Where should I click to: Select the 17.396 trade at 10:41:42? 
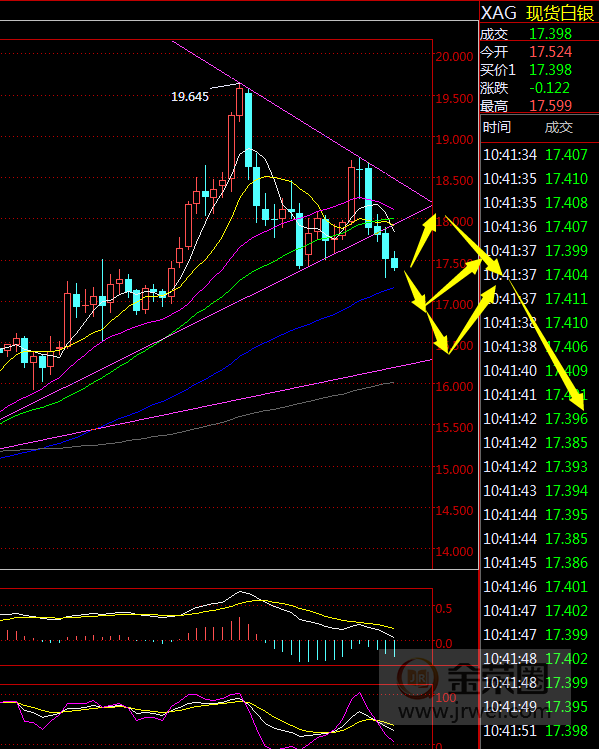click(567, 418)
